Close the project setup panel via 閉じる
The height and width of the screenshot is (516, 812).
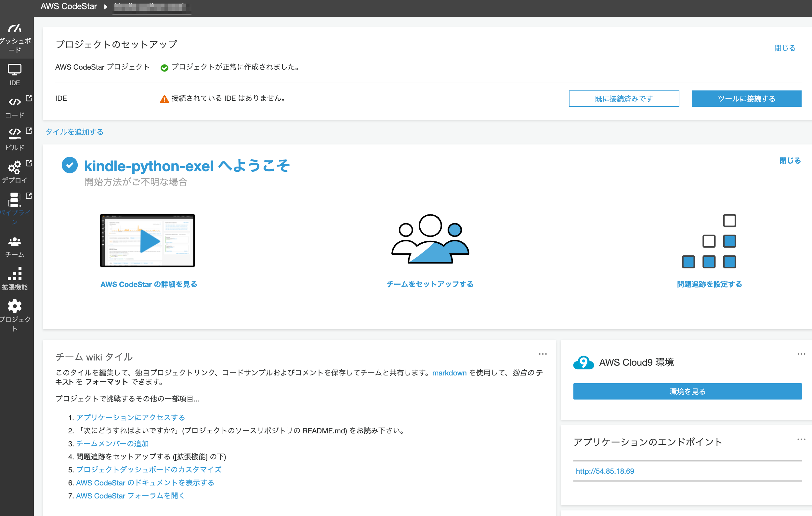(785, 48)
